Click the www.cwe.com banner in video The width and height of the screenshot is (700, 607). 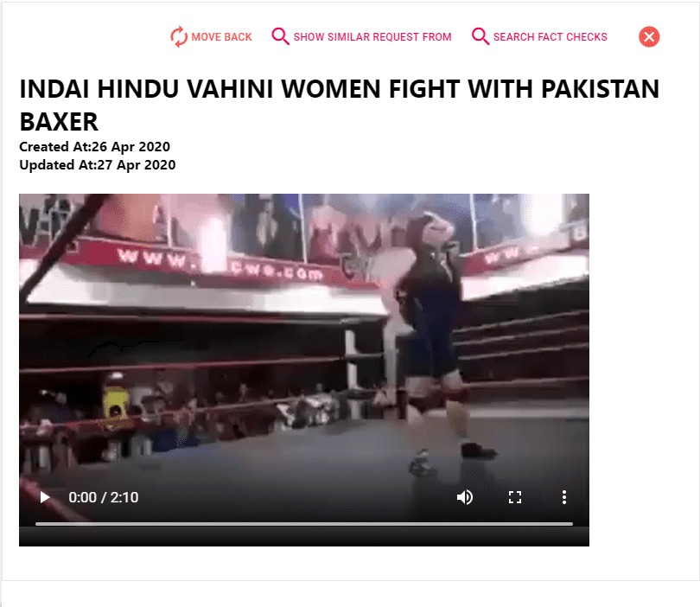[x=219, y=264]
